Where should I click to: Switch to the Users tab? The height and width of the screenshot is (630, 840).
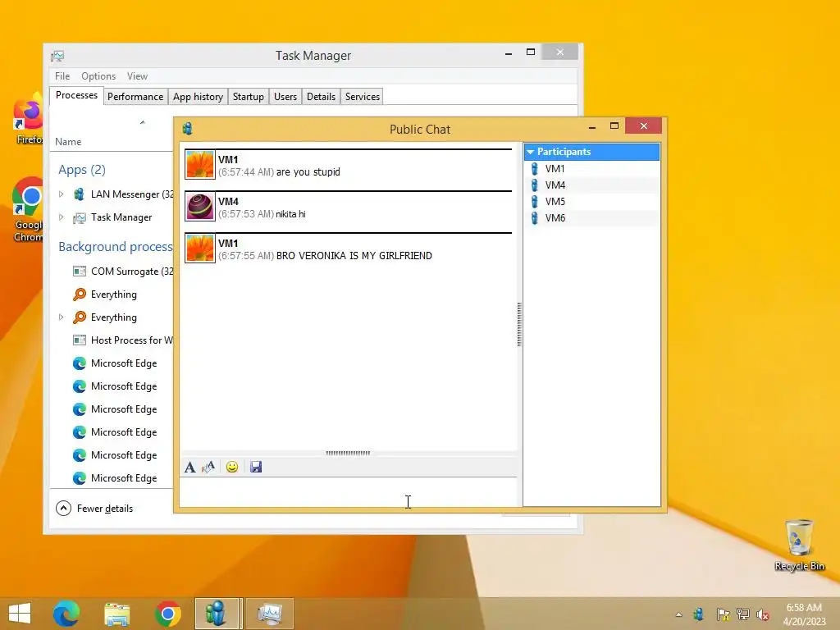tap(285, 97)
